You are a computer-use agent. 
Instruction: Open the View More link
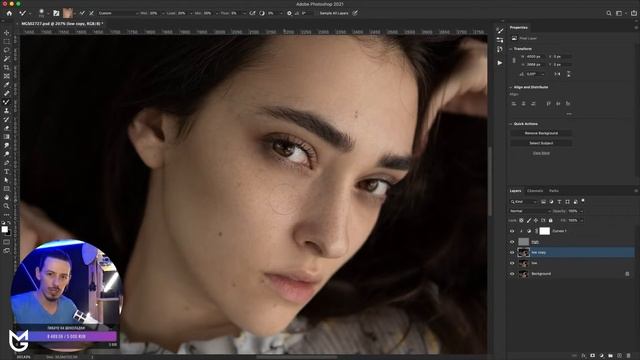[541, 153]
